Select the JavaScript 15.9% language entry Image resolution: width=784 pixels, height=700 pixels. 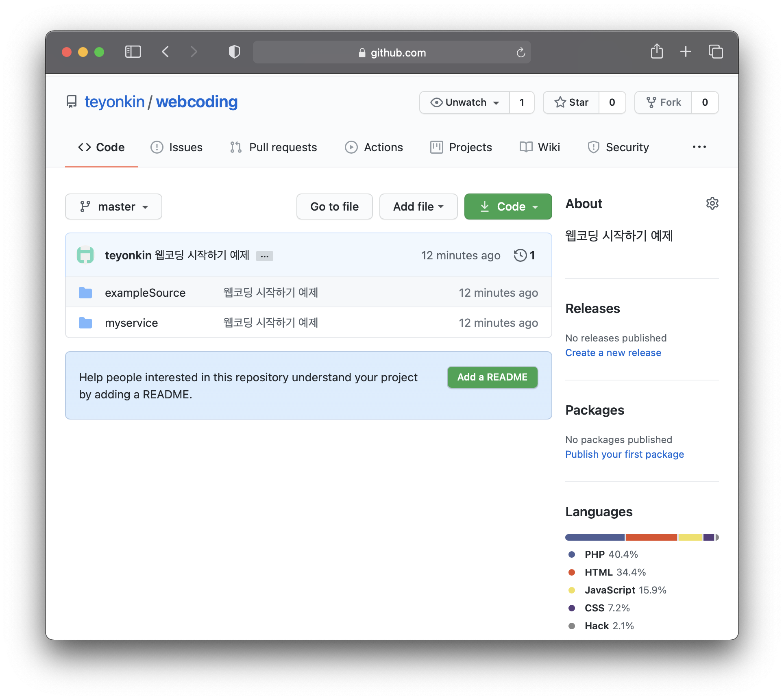(x=617, y=590)
